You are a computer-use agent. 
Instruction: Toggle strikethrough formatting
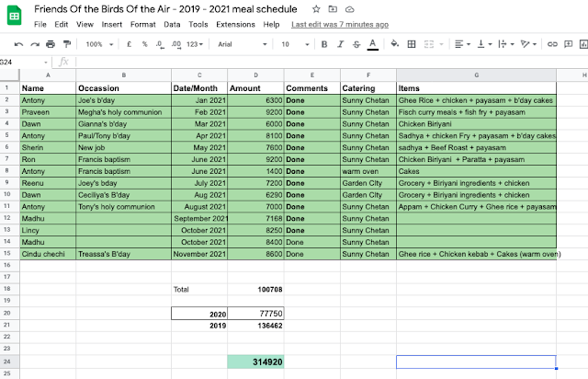click(x=356, y=44)
